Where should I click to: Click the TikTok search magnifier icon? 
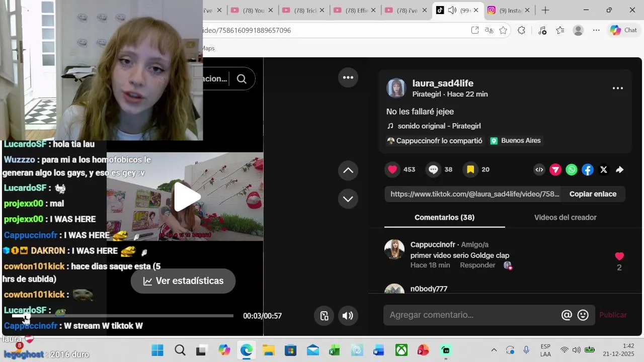(x=242, y=79)
